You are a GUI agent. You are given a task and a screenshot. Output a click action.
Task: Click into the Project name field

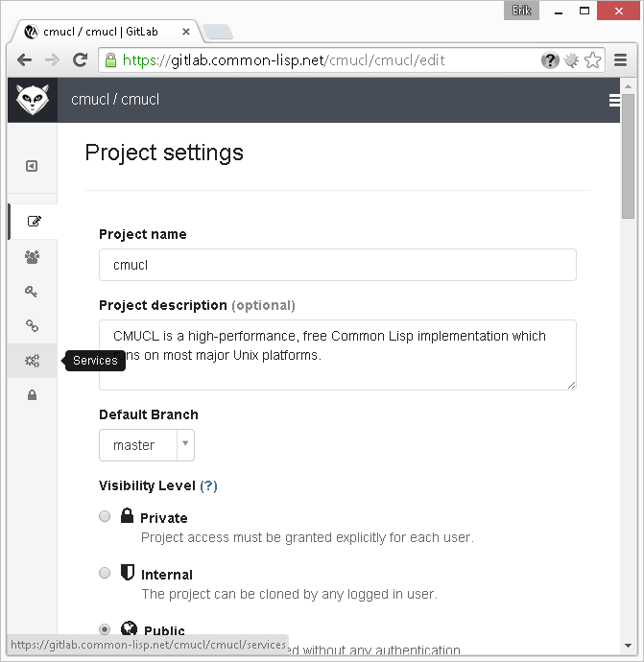point(337,265)
